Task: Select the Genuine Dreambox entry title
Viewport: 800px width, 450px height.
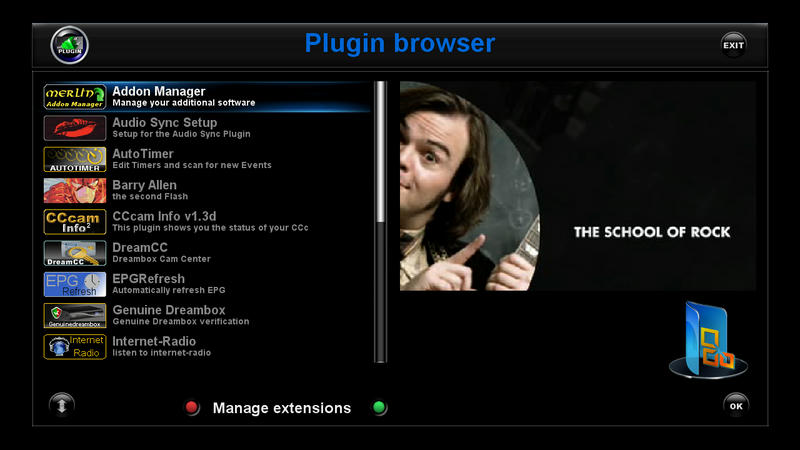Action: click(x=169, y=310)
